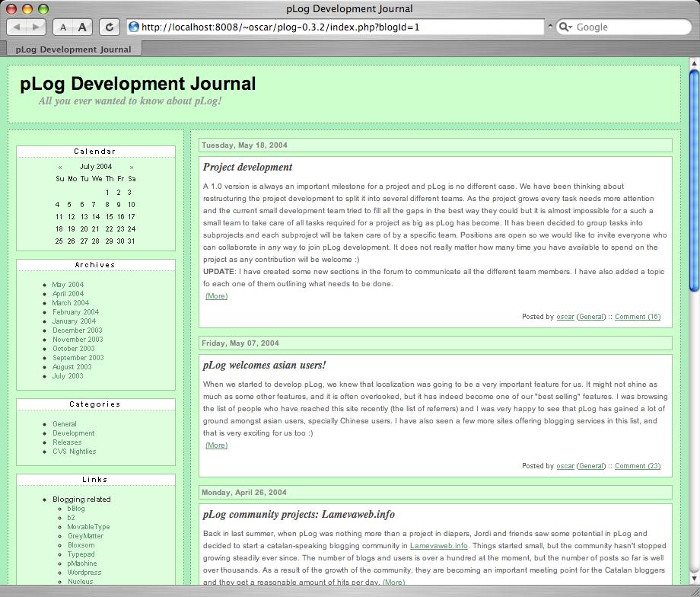
Task: Visit the MovableType link
Action: 88,527
